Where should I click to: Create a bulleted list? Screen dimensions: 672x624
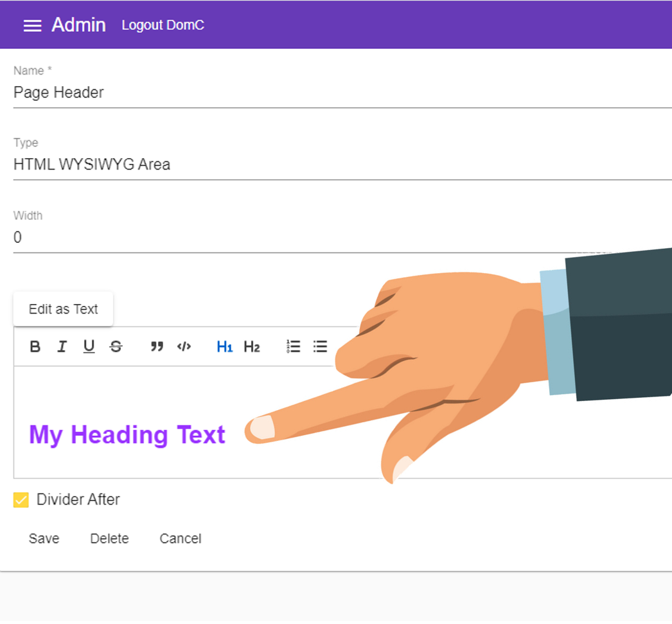[320, 346]
